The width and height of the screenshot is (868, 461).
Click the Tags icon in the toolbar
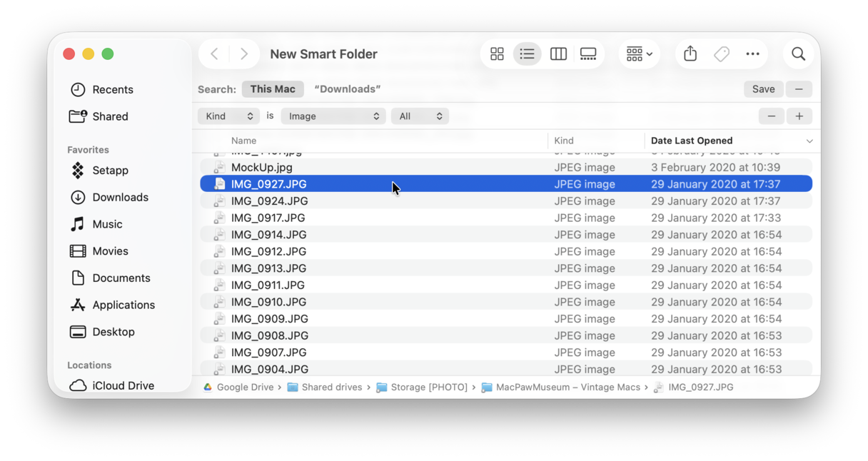click(721, 54)
